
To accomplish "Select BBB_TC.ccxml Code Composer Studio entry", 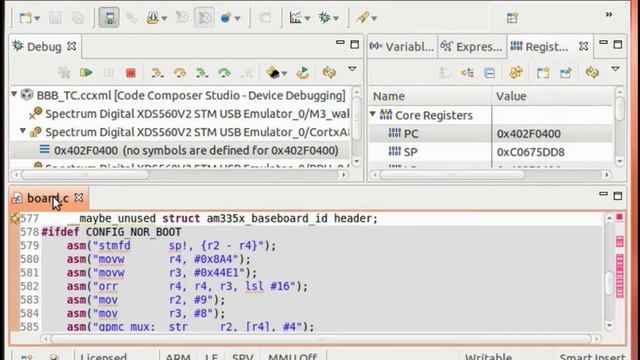I will [191, 96].
